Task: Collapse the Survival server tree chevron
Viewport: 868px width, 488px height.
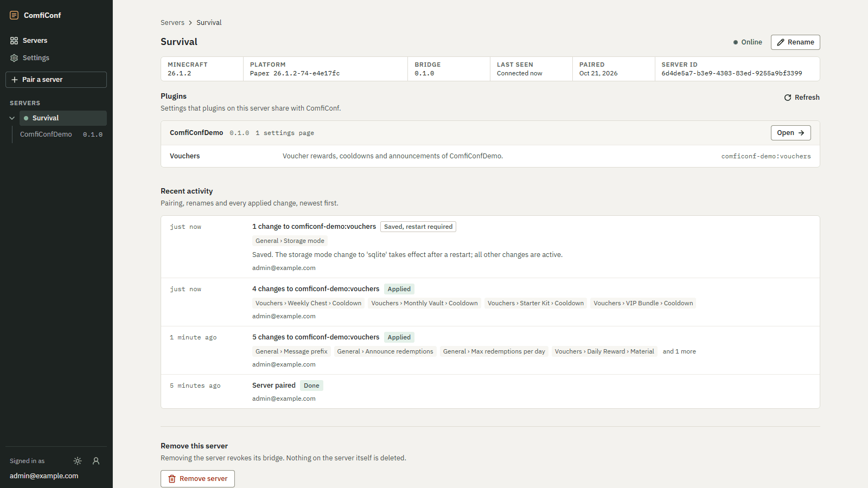Action: 12,118
